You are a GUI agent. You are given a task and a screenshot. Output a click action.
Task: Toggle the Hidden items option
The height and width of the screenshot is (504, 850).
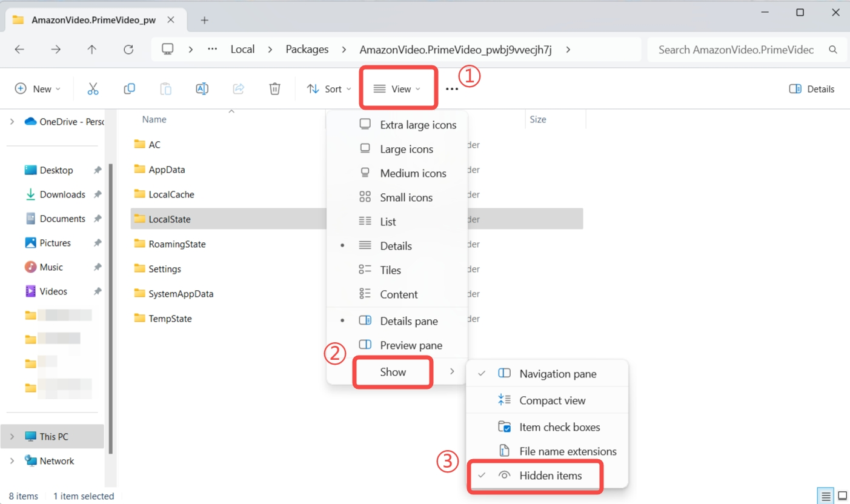tap(547, 476)
